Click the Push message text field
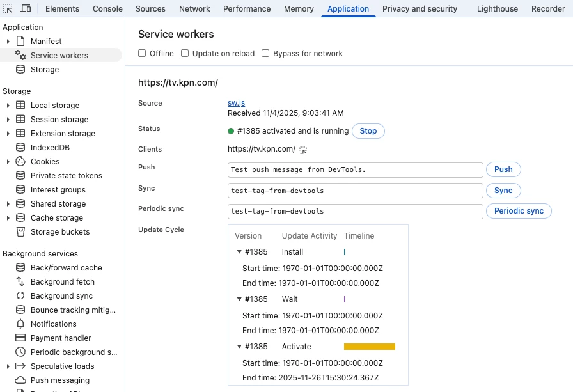 [355, 169]
